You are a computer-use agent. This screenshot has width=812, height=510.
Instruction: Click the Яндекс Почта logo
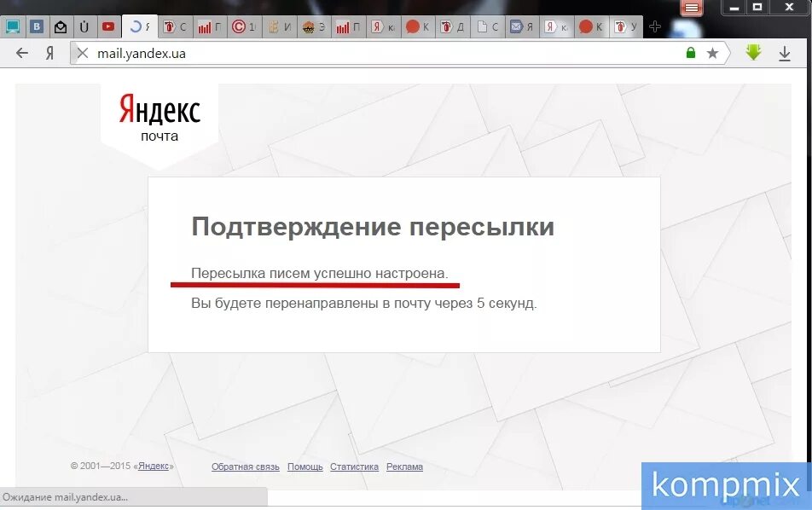pos(159,118)
